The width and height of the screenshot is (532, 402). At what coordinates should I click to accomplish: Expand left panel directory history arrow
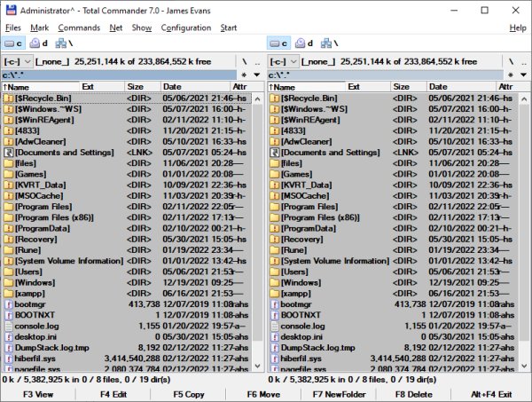click(x=257, y=75)
